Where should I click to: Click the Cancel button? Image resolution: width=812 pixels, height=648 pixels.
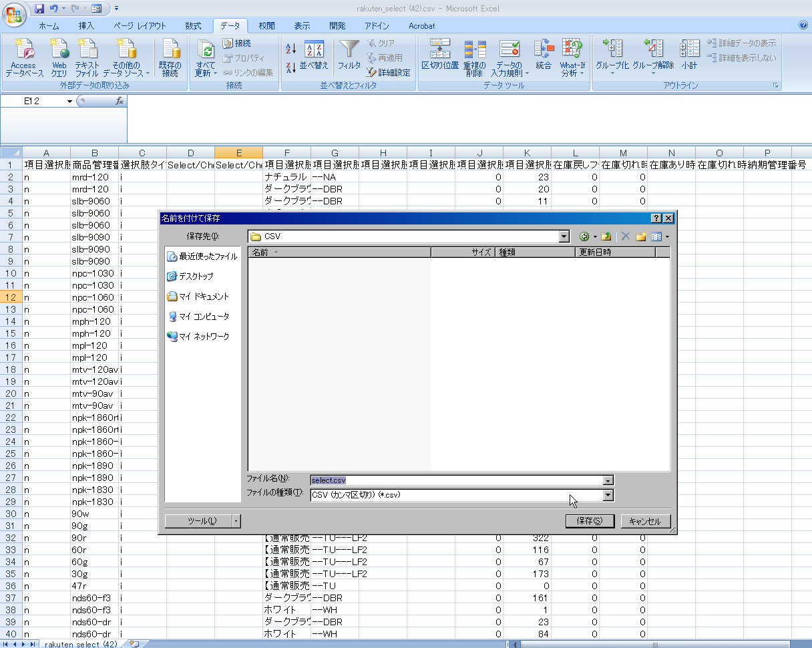click(645, 521)
